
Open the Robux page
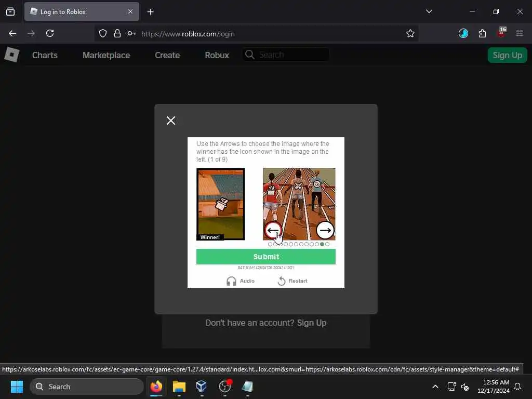tap(217, 55)
